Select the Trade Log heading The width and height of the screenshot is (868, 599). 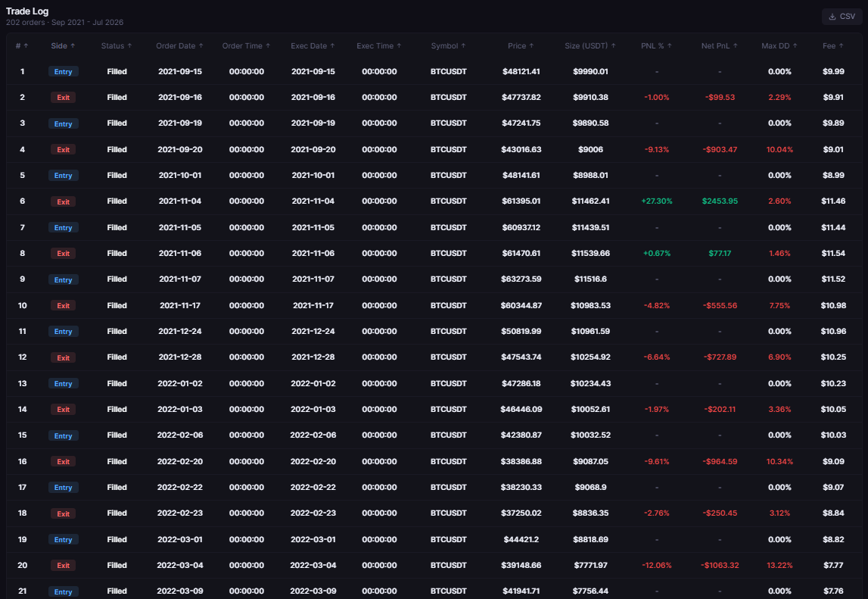[27, 11]
